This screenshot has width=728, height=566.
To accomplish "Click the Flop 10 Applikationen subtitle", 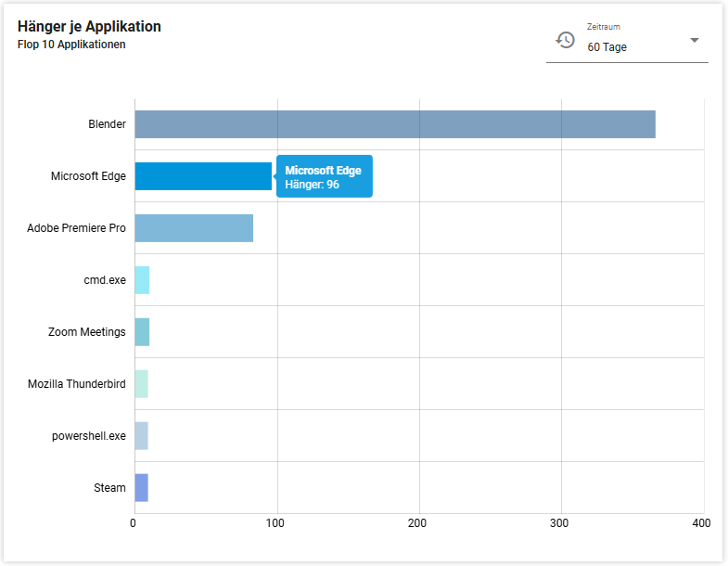I will coord(71,45).
